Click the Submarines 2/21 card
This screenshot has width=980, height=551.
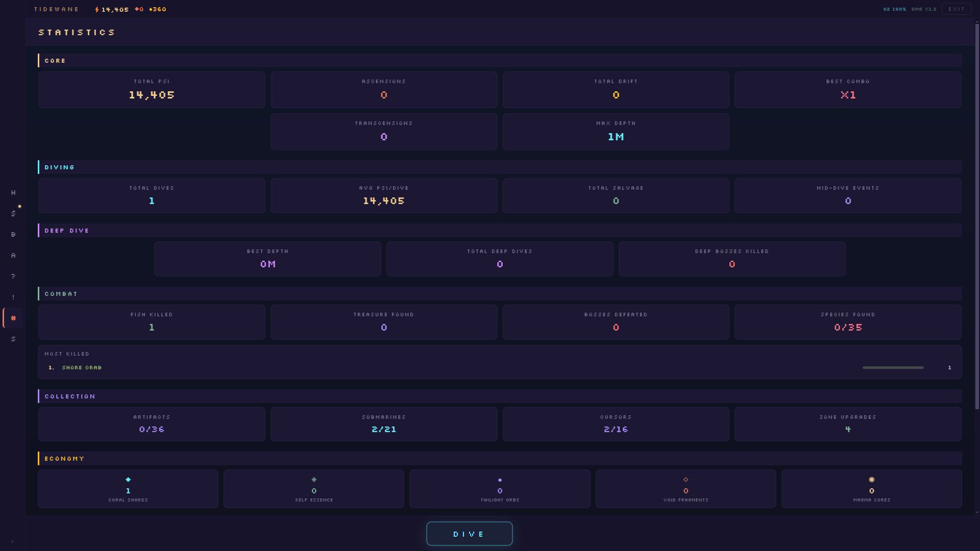[x=384, y=424]
